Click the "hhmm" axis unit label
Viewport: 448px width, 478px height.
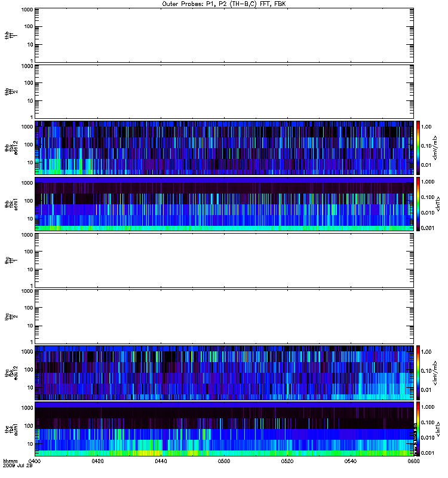click(x=10, y=461)
